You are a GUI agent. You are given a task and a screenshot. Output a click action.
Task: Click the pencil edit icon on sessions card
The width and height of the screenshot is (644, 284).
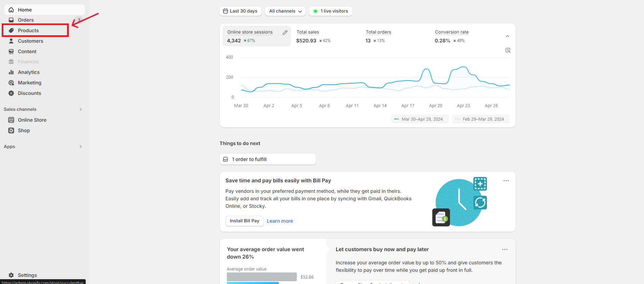(x=285, y=33)
